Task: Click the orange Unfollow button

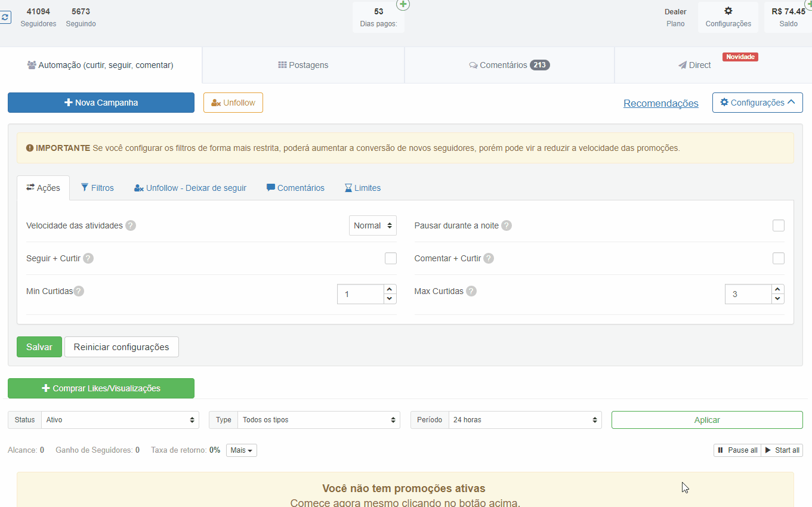Action: point(233,103)
